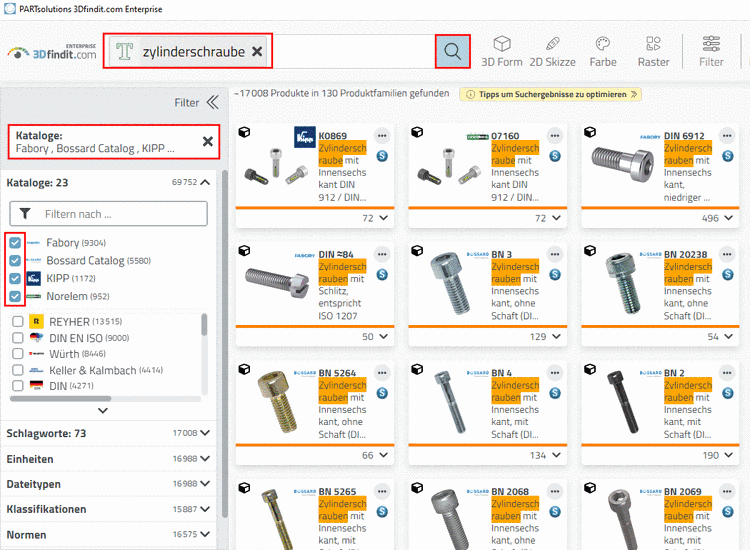Click the Filtern nach catalog filter field
This screenshot has width=750, height=550.
coord(109,214)
